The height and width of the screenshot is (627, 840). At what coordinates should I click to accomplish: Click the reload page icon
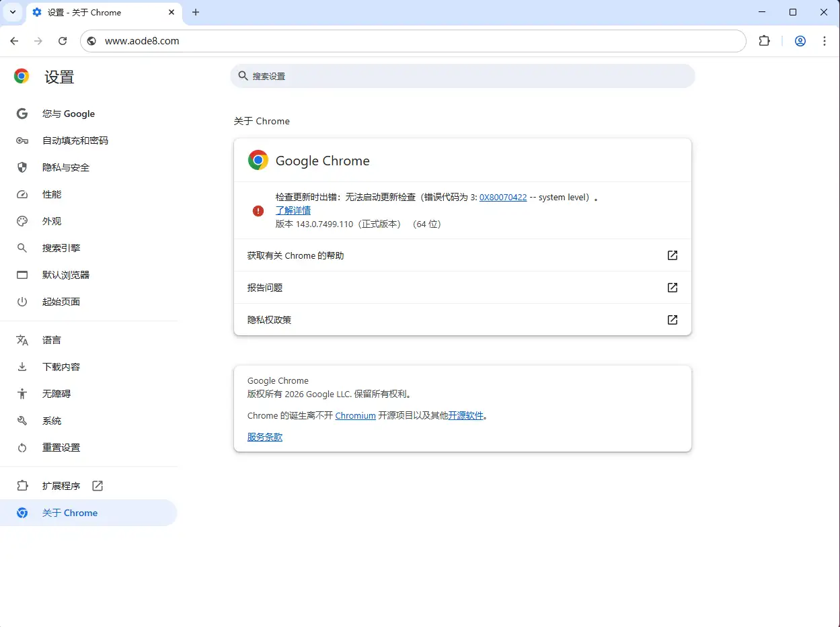pos(63,41)
